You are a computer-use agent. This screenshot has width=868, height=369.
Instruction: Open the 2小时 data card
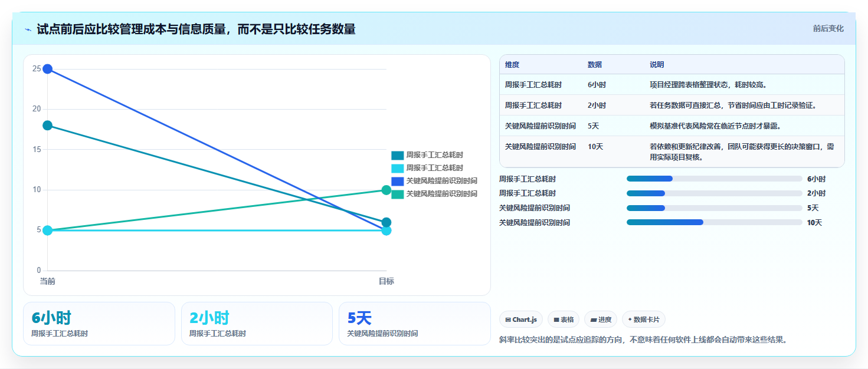(257, 324)
